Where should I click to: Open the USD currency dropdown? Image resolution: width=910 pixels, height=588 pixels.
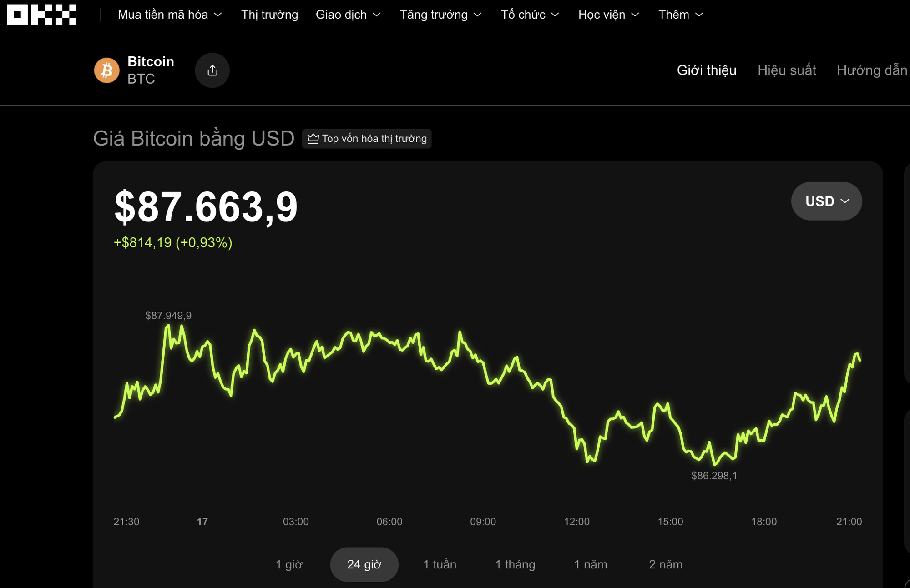coord(826,201)
